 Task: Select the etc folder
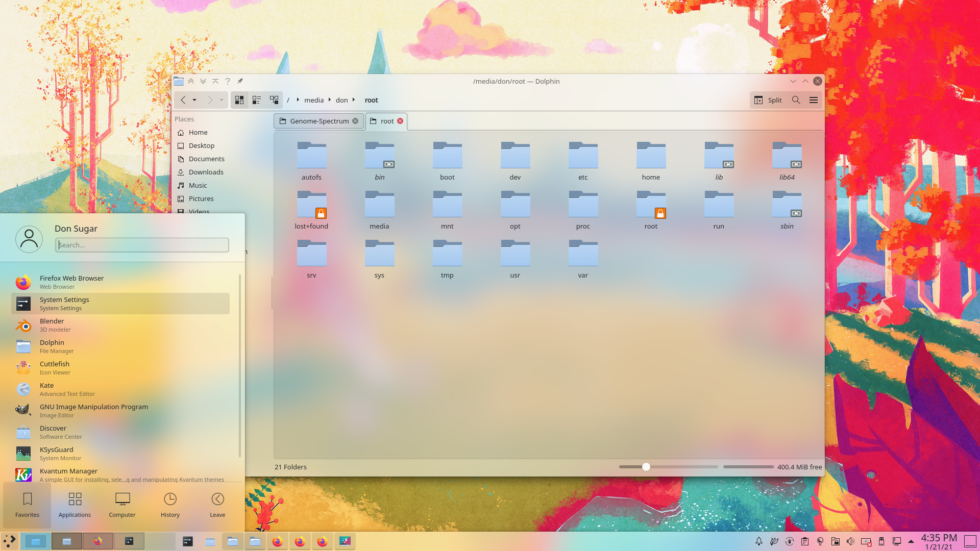[x=583, y=161]
